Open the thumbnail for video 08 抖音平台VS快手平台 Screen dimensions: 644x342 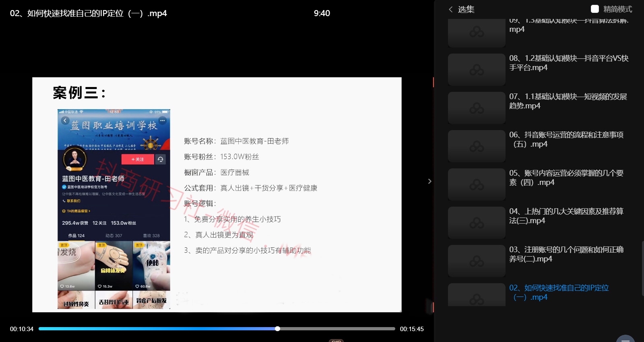(x=477, y=70)
